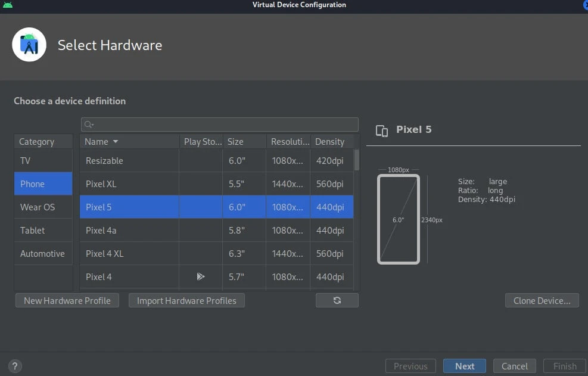Click the magnifier icon in the search field
Screen dimensions: 588x376
[x=88, y=124]
